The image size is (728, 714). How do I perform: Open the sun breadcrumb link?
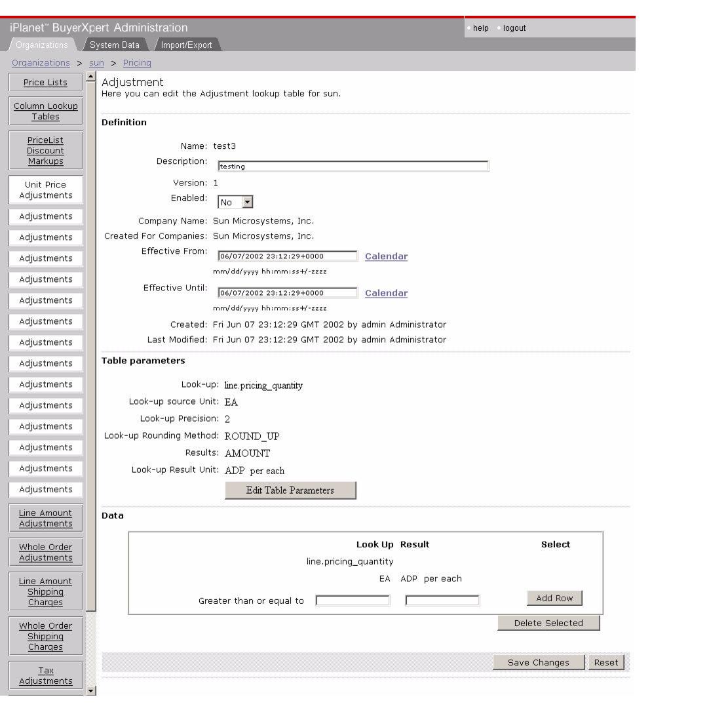[x=96, y=63]
